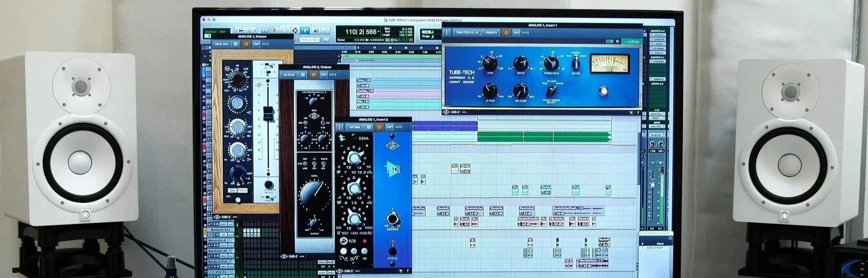This screenshot has height=278, width=868.
Task: Open the three-dot menu in Tube-Tech UAD-2 footer
Action: [464, 112]
